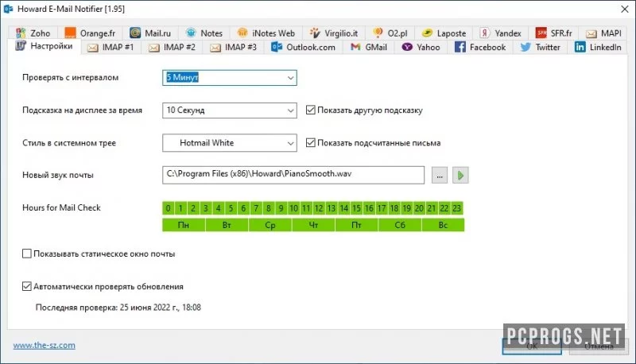Screen dimensions: 636x364
Task: Open the Facebook tab
Action: point(480,48)
